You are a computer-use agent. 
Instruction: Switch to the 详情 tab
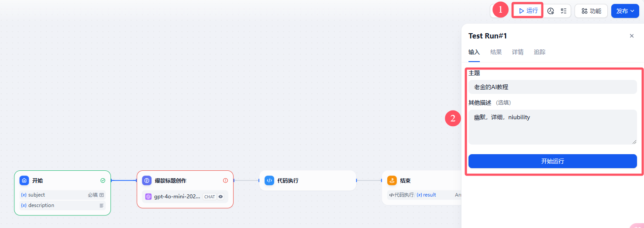point(518,52)
